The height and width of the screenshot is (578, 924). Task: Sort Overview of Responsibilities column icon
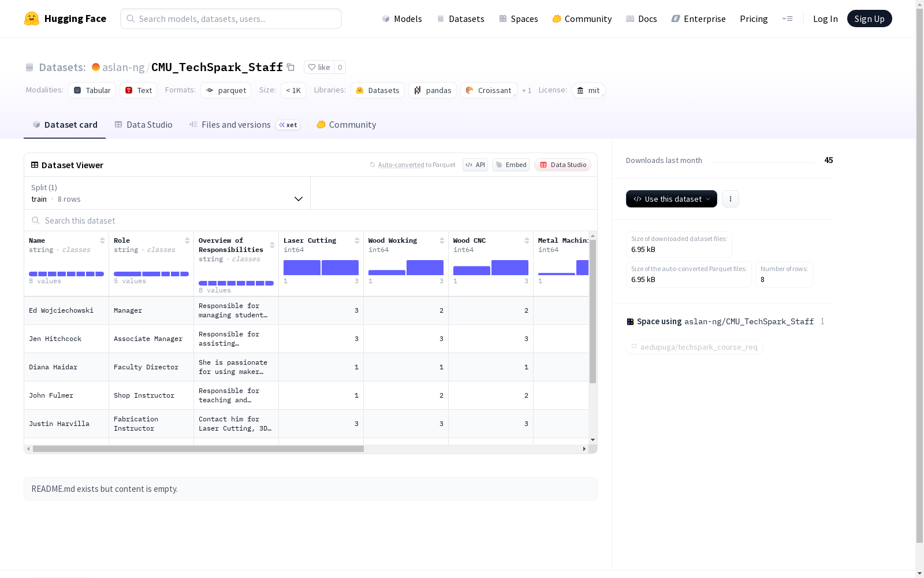click(x=272, y=245)
